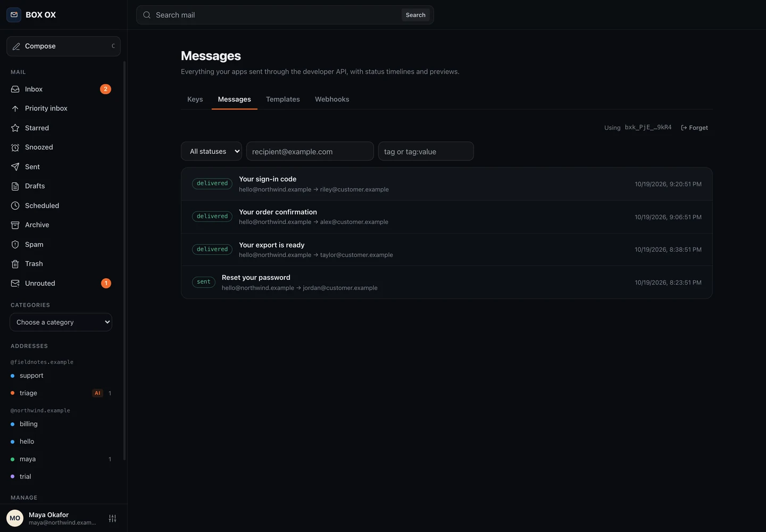Click the BOX OX mail logo icon

pyautogui.click(x=14, y=15)
